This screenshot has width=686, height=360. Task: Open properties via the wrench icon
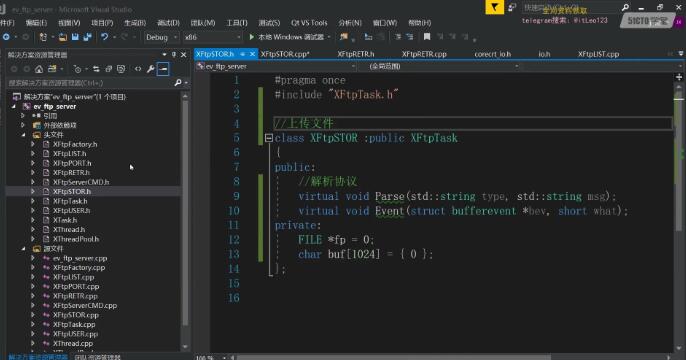coord(150,69)
